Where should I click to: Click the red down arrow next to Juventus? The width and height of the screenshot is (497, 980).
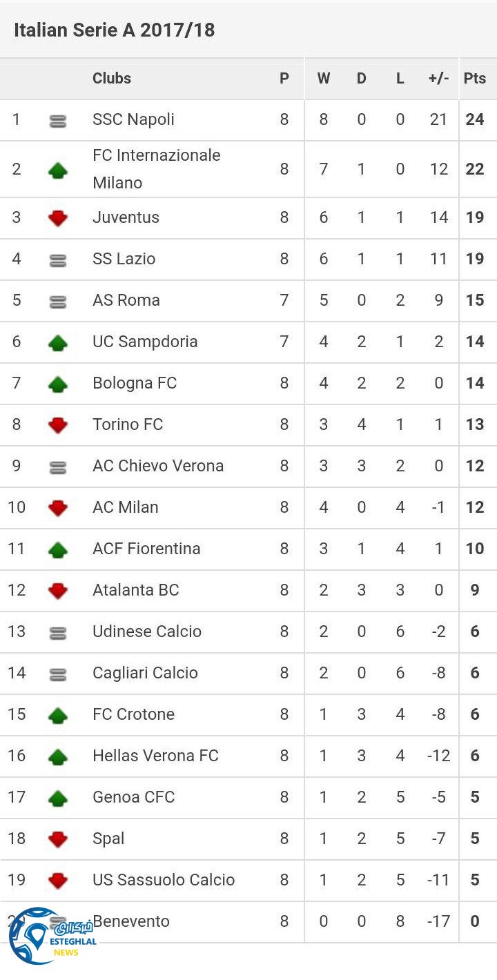tap(58, 218)
